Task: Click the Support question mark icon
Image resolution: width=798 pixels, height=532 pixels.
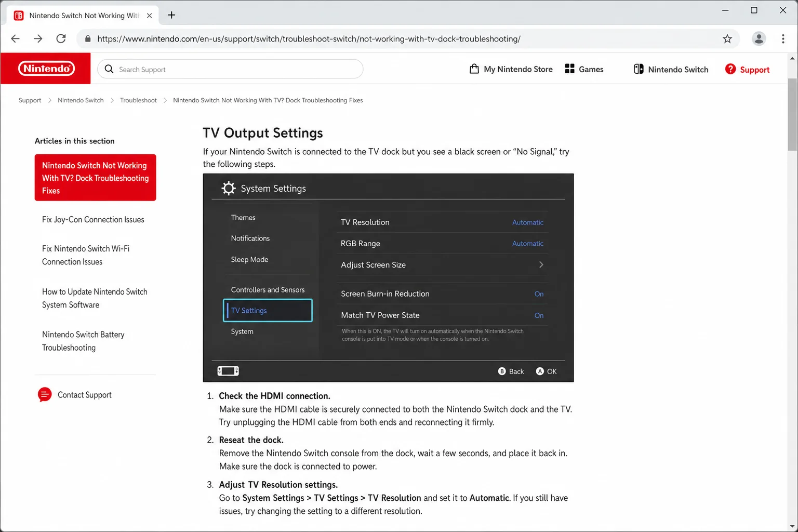Action: pos(730,69)
